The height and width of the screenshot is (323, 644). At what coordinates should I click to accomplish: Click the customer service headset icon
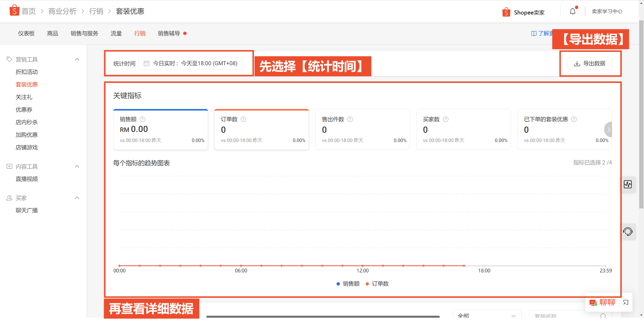[627, 231]
